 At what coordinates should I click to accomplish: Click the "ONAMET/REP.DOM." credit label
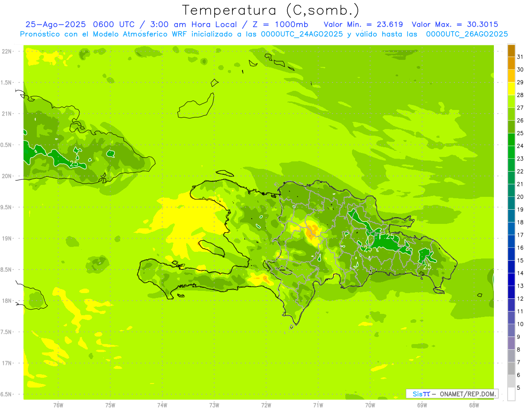tap(468, 394)
